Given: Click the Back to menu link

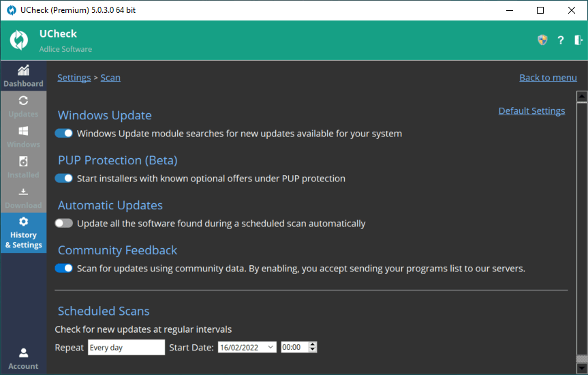Looking at the screenshot, I should (x=548, y=78).
